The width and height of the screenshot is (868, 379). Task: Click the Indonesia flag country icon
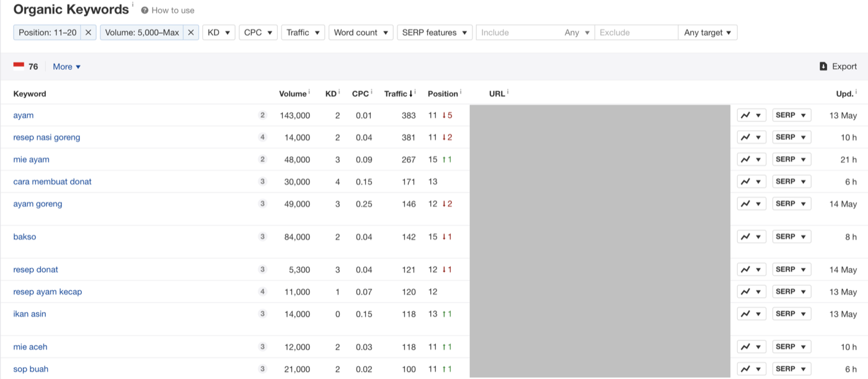tap(19, 66)
